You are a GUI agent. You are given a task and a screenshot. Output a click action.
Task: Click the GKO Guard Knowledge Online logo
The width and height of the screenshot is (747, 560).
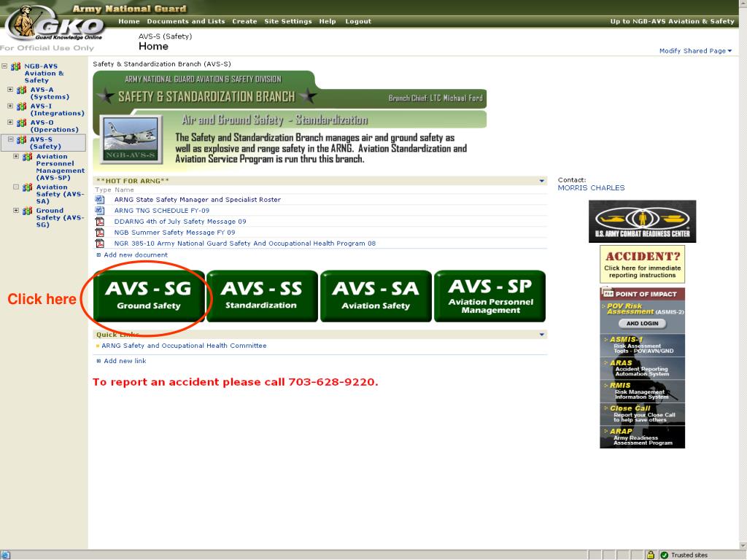pos(56,24)
